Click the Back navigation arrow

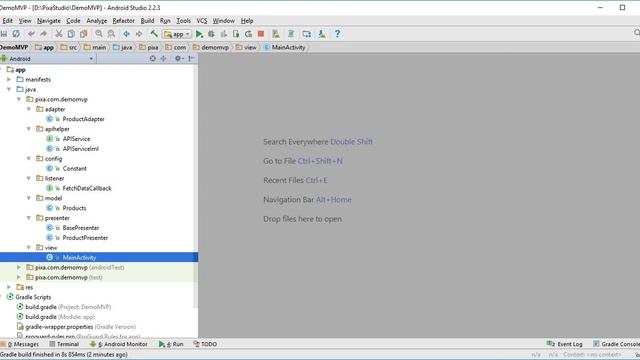click(x=127, y=34)
